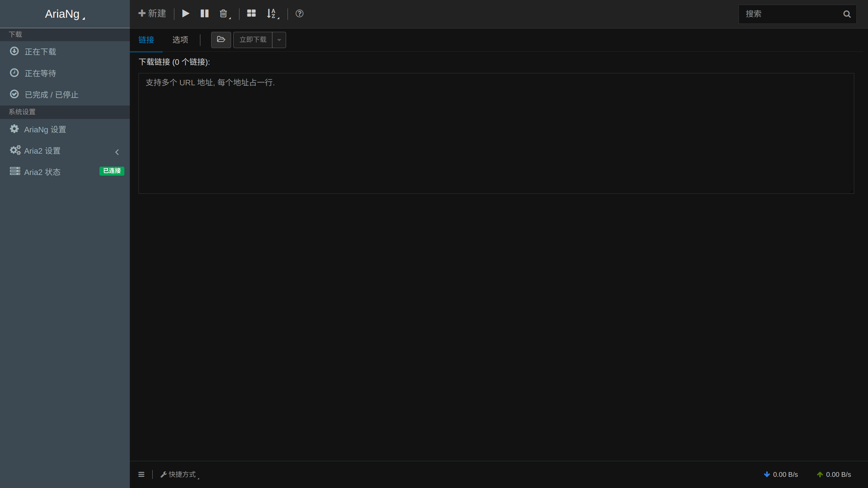Open 正在下载 in the sidebar
Screen dimensions: 868x488
point(65,52)
